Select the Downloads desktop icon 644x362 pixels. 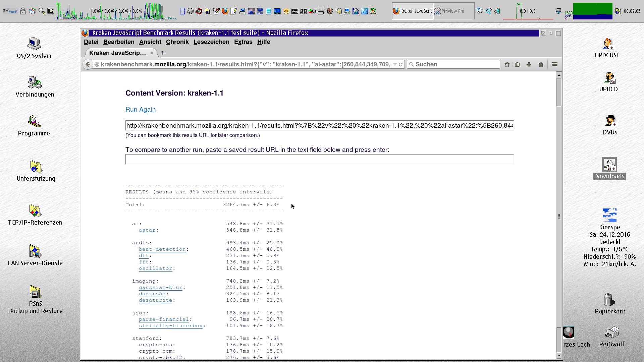click(x=609, y=168)
